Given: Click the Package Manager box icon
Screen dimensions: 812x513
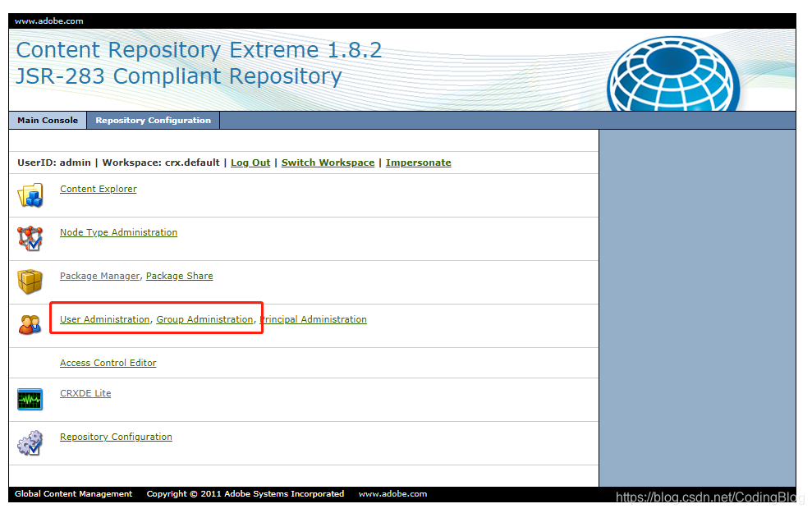Looking at the screenshot, I should (x=30, y=282).
